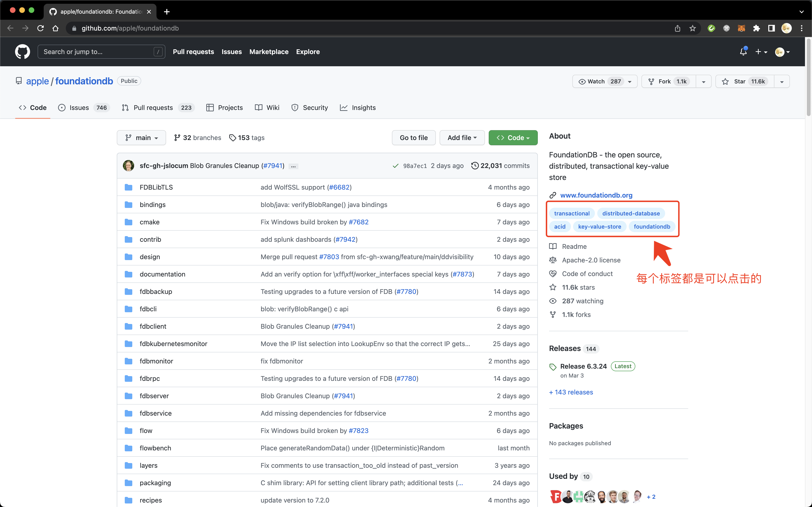Close the apple/foundationdb tab
The height and width of the screenshot is (507, 812).
pos(149,12)
